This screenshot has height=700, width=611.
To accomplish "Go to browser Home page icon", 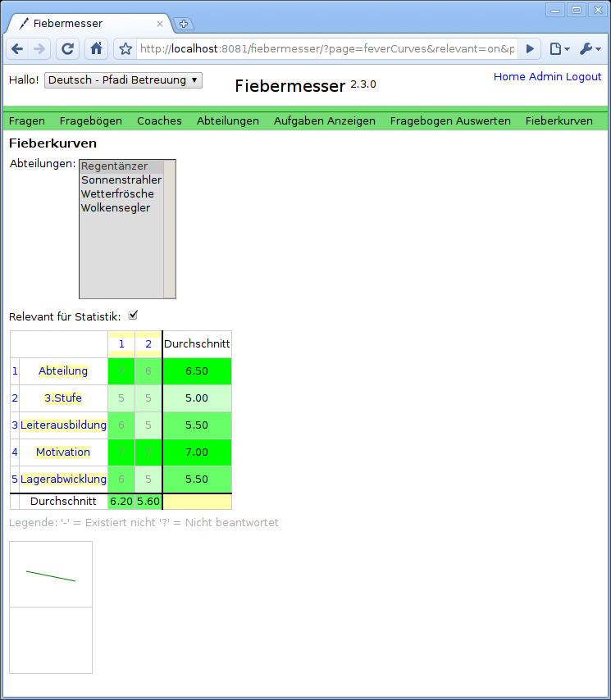I will [x=97, y=49].
